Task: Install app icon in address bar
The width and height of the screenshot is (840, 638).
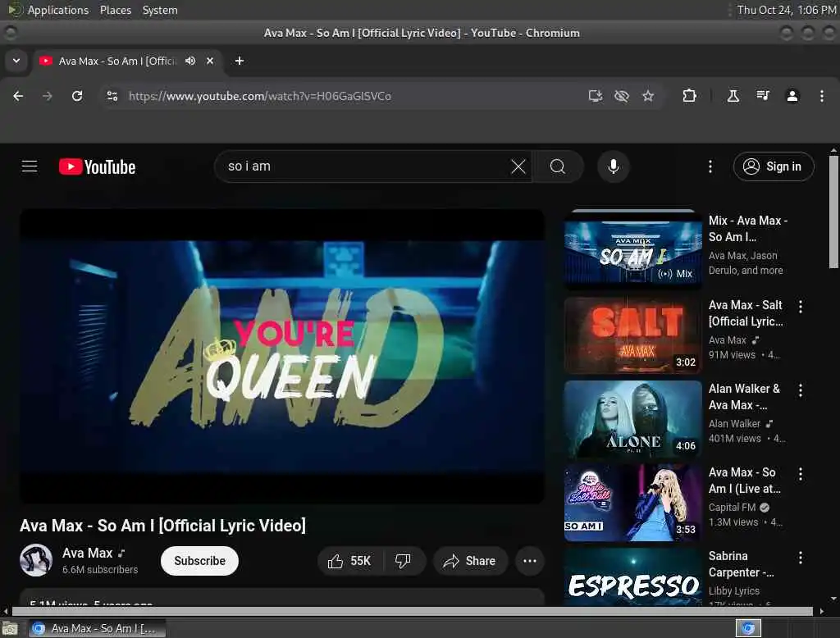Action: 596,96
